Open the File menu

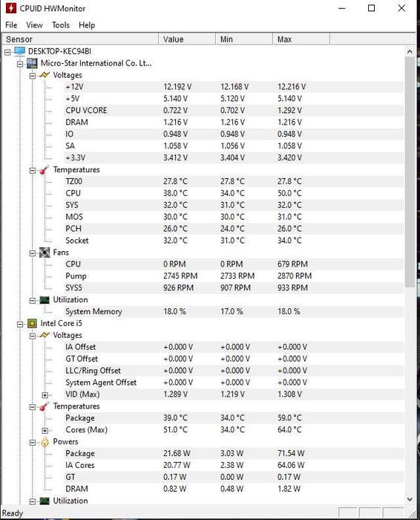pos(11,25)
